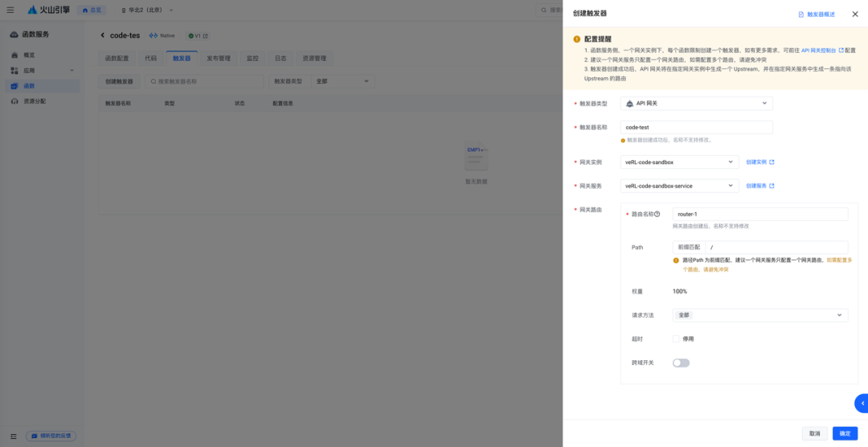
Task: Click the back arrow beside code-tes
Action: [103, 35]
